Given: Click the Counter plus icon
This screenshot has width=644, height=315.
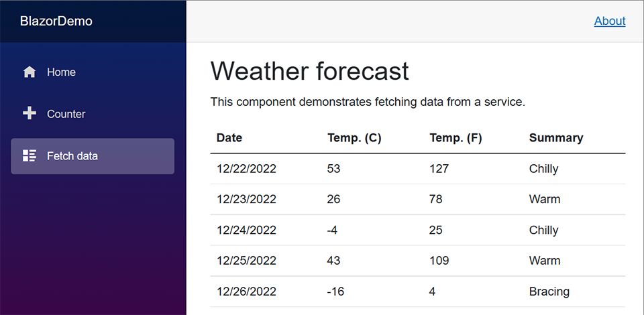Looking at the screenshot, I should pos(30,114).
